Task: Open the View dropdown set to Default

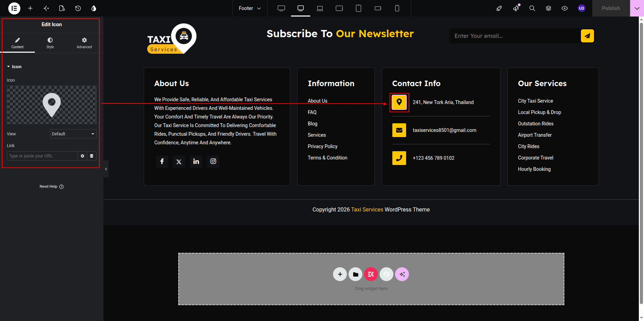Action: coord(73,134)
